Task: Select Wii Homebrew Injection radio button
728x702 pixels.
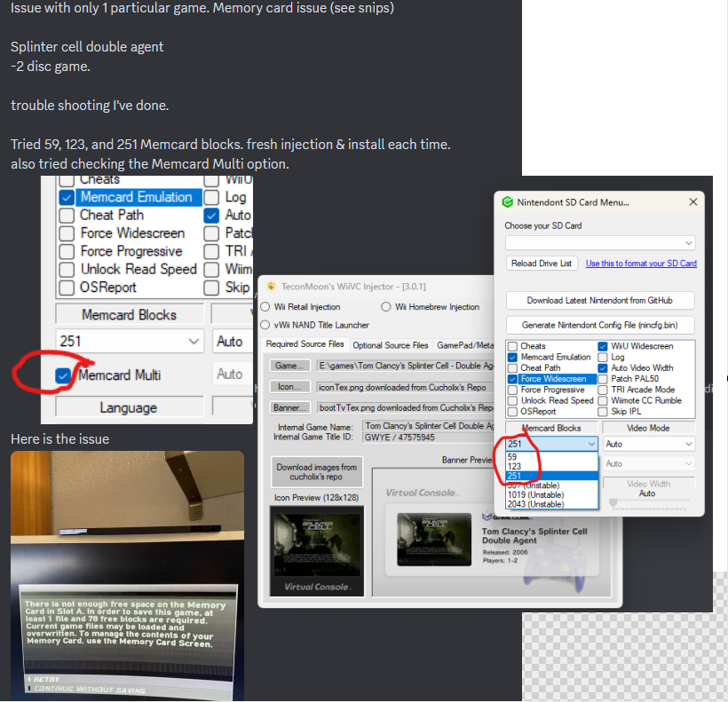Action: [386, 307]
